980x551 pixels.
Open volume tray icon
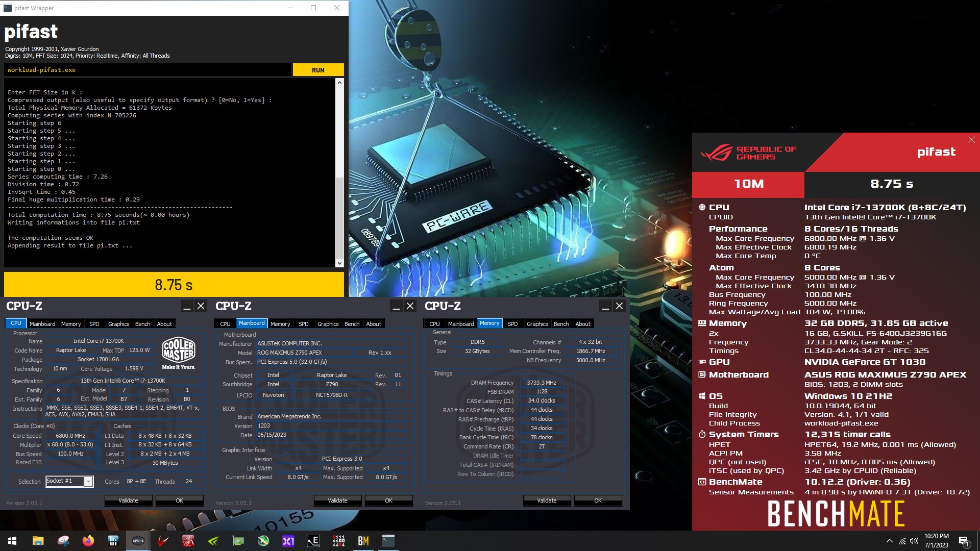(914, 541)
